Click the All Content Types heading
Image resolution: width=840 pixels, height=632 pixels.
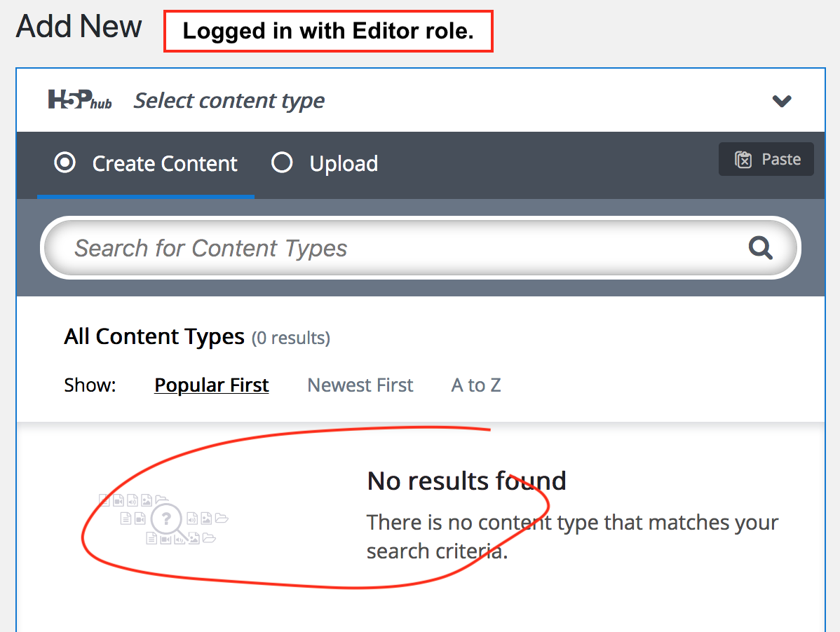coord(154,336)
